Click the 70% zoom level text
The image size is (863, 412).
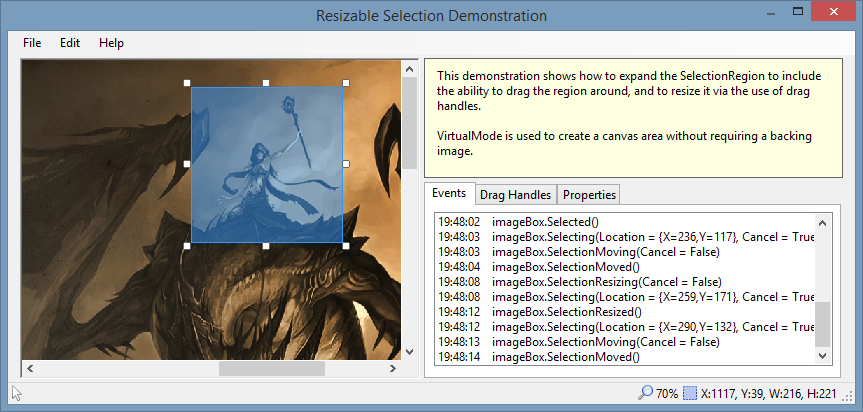coord(667,394)
